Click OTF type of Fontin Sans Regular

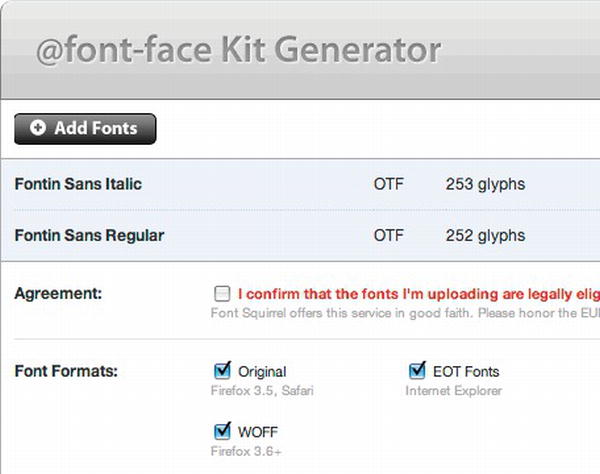click(388, 236)
